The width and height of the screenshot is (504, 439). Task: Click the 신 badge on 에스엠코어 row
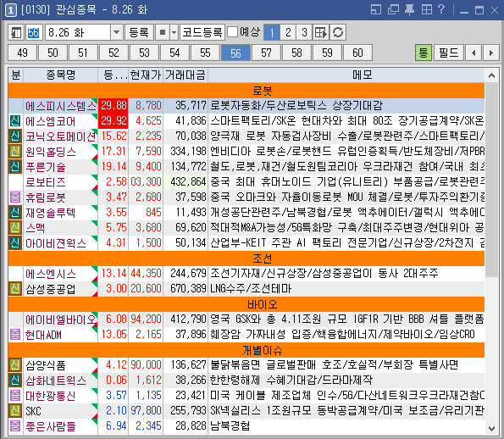[15, 120]
